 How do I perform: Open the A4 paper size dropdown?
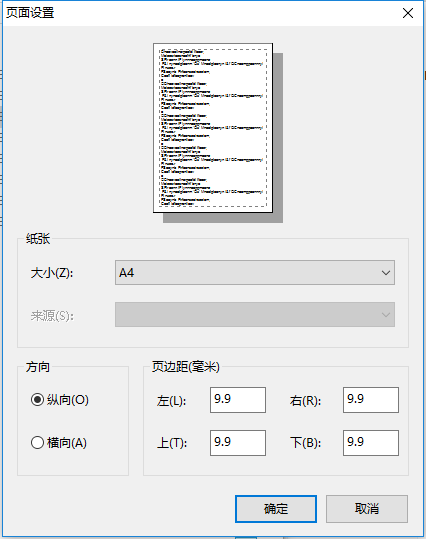point(255,273)
